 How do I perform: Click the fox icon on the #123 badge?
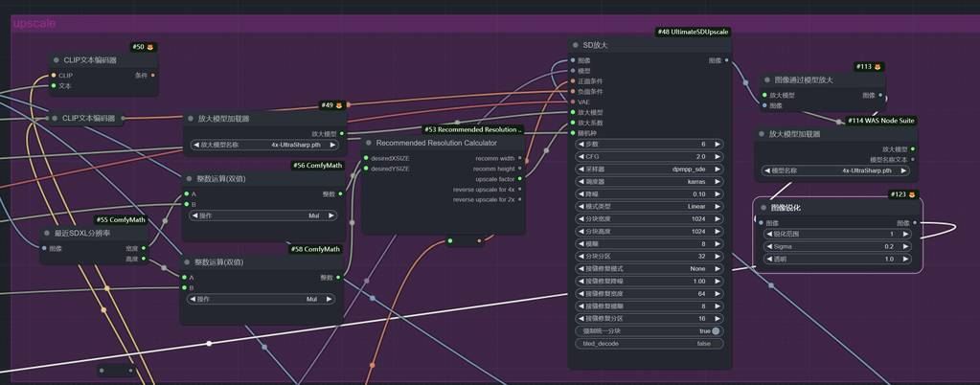click(x=913, y=194)
